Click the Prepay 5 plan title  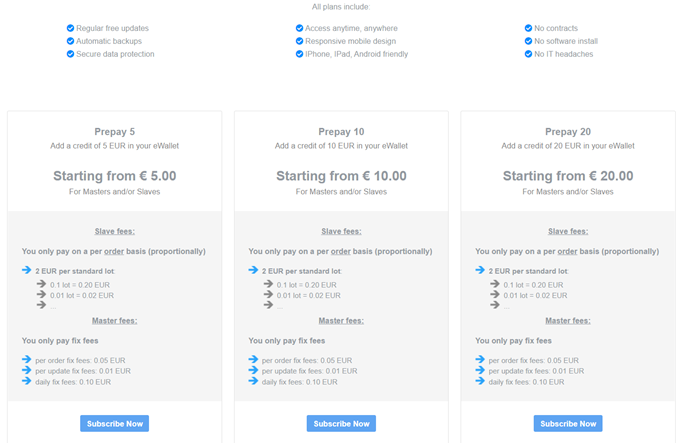(x=115, y=132)
